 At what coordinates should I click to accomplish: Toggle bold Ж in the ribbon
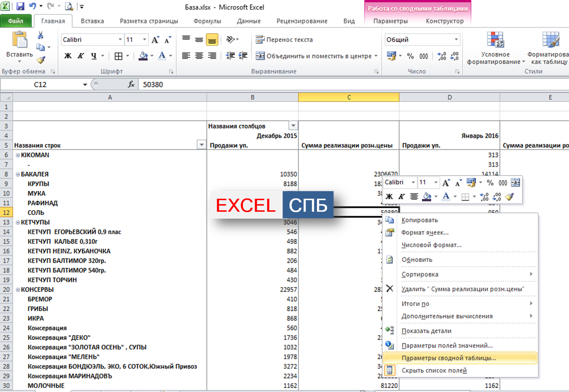(x=67, y=56)
